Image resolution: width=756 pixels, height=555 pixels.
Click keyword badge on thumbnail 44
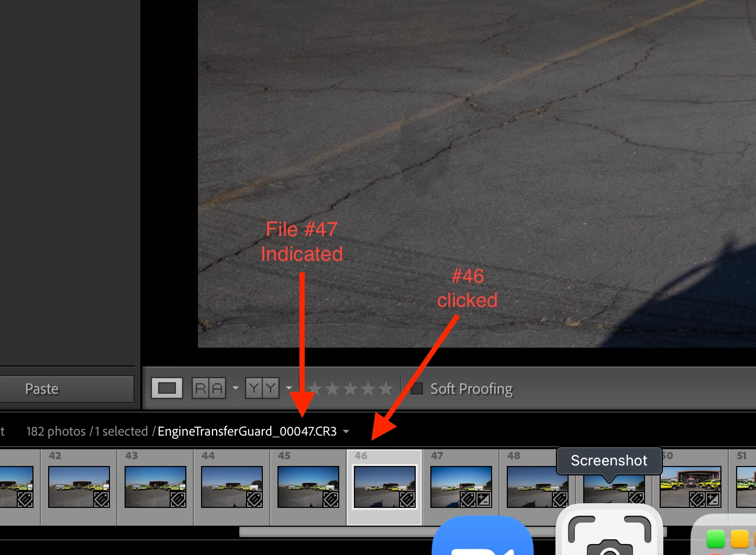pyautogui.click(x=254, y=500)
